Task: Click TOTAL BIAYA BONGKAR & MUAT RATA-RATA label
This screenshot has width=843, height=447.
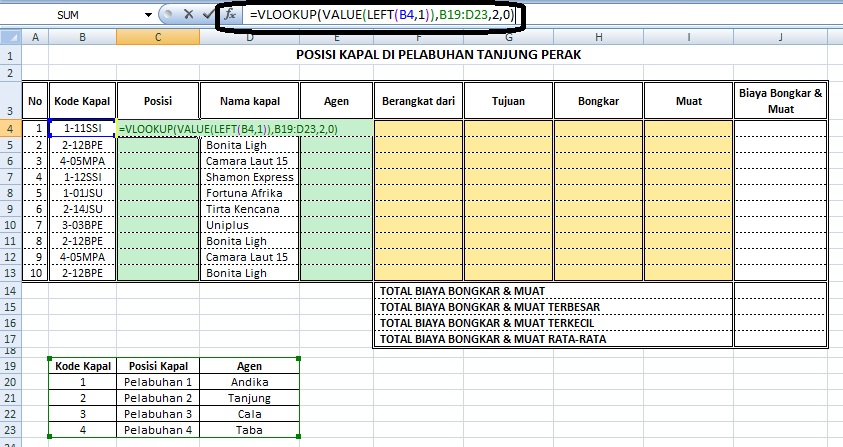Action: 493,339
